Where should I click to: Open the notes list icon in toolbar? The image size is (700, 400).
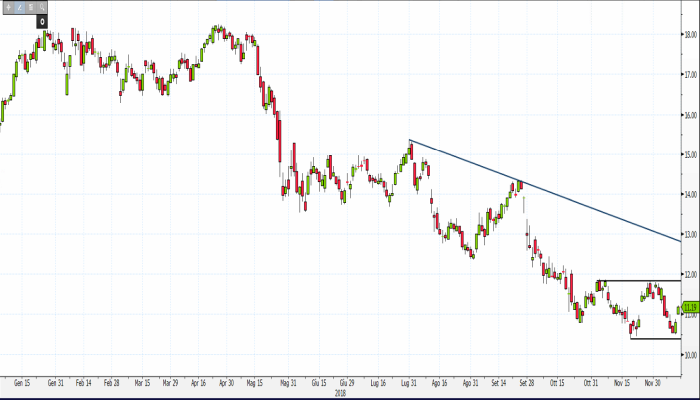[31, 7]
